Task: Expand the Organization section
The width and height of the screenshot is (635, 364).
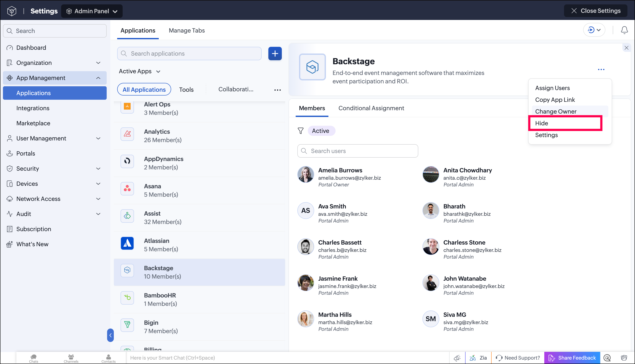Action: (x=98, y=63)
